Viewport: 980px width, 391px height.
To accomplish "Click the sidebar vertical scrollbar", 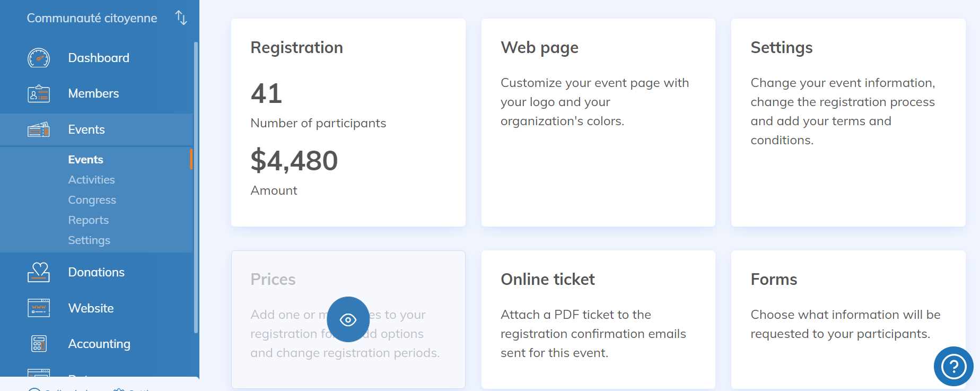I will tap(196, 186).
